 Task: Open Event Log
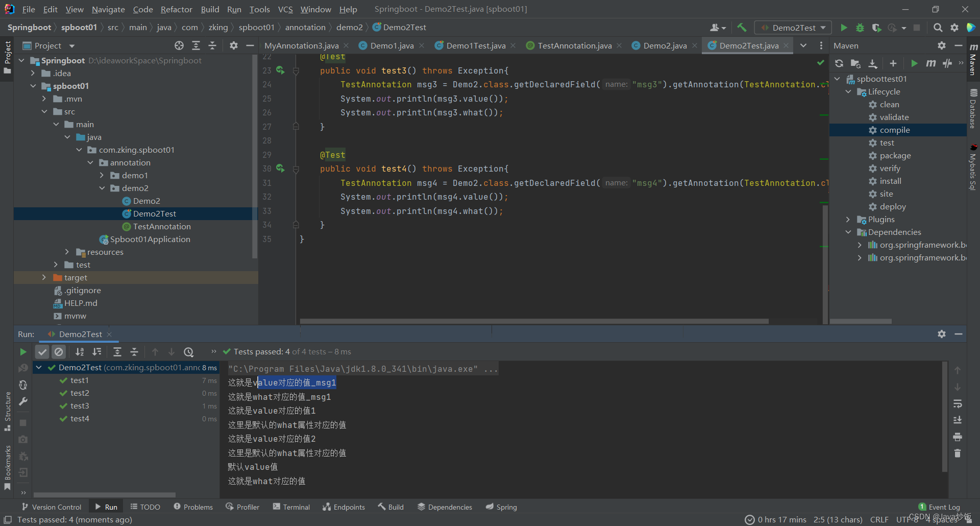coord(939,507)
